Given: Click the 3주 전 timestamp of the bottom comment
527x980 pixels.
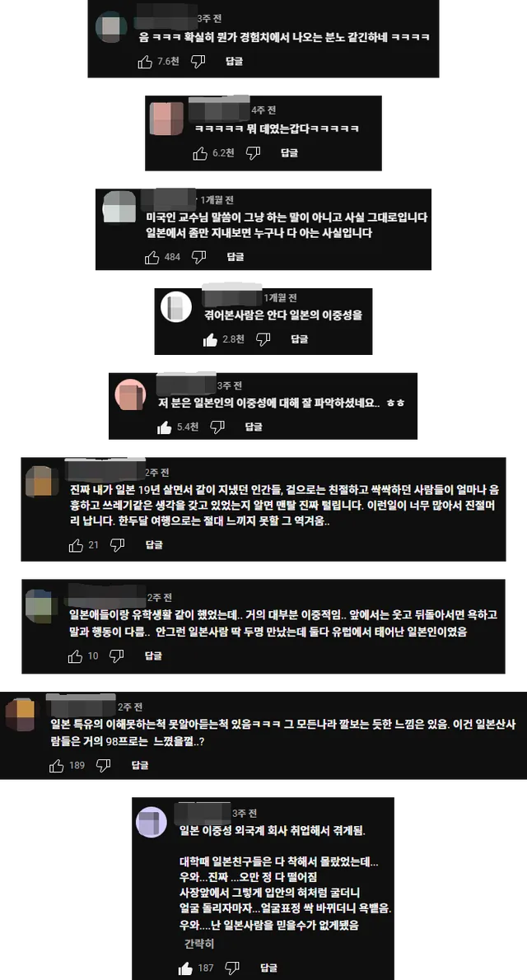Looking at the screenshot, I should click(x=245, y=813).
